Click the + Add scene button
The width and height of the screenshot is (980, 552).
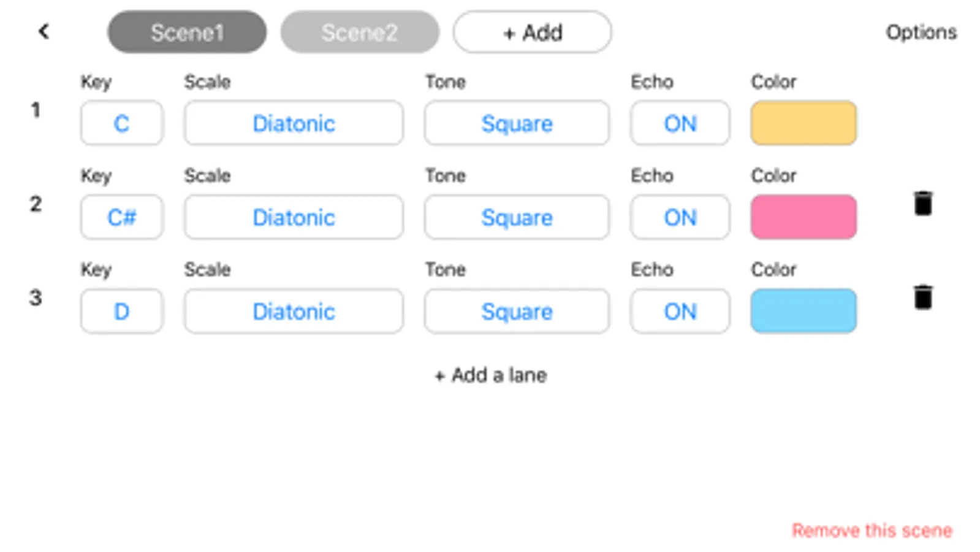tap(532, 32)
